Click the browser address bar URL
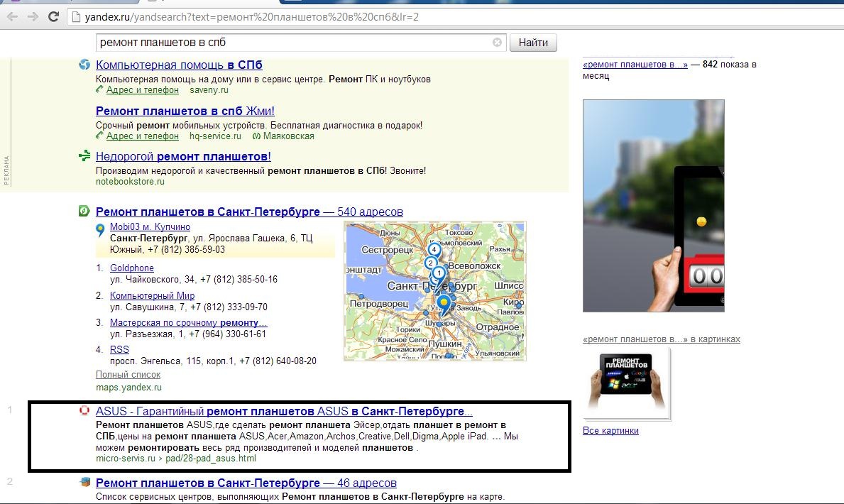 point(252,17)
